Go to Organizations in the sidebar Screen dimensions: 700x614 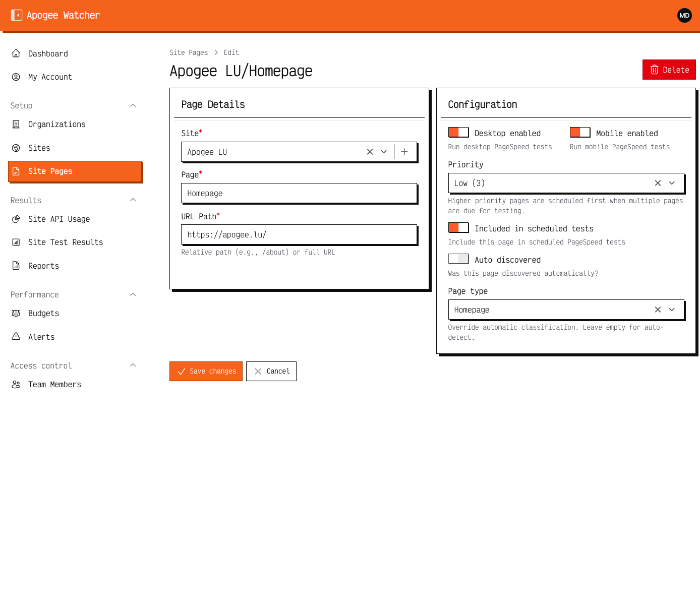(75, 125)
